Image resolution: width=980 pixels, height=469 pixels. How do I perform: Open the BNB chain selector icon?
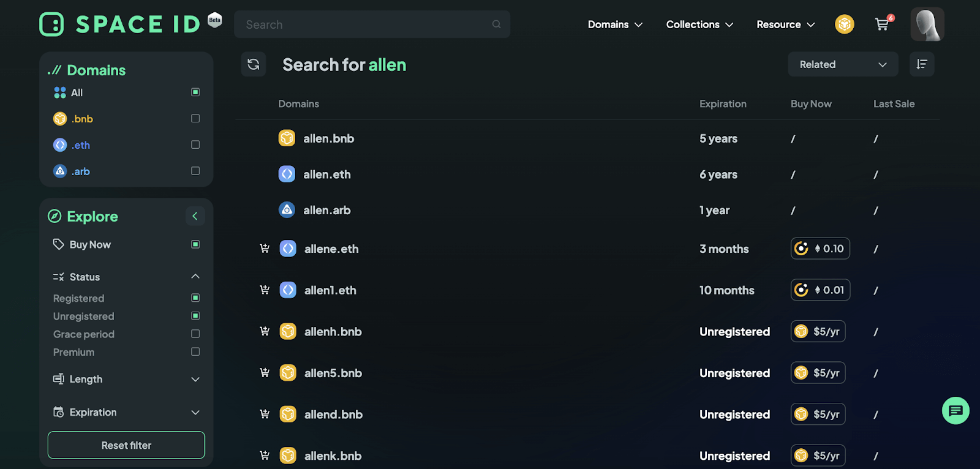coord(845,24)
